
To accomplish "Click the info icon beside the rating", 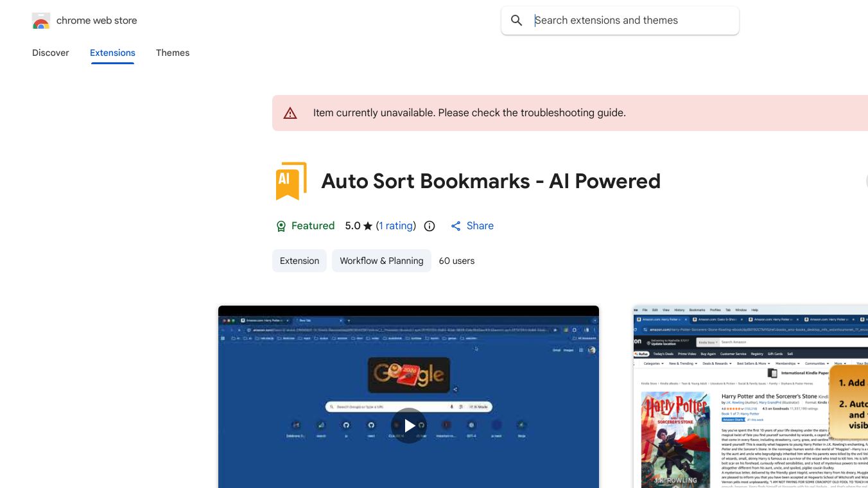I will [429, 225].
